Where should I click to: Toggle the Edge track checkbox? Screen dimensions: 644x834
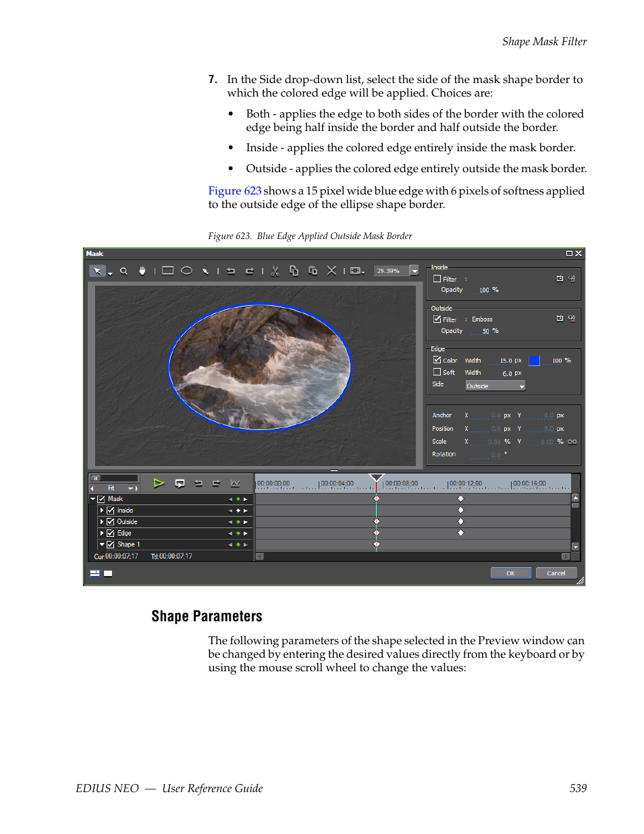[x=111, y=533]
